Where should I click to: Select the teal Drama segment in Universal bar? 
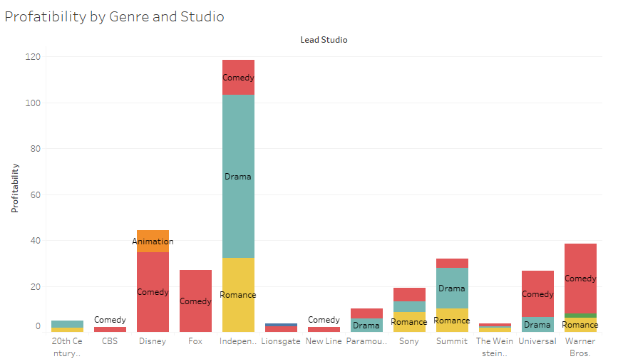point(537,325)
